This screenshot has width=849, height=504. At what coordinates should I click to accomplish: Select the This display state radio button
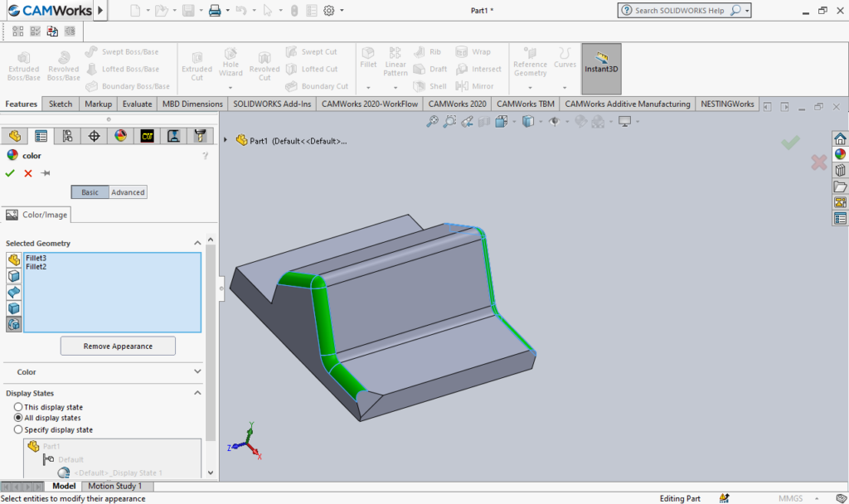click(x=18, y=407)
